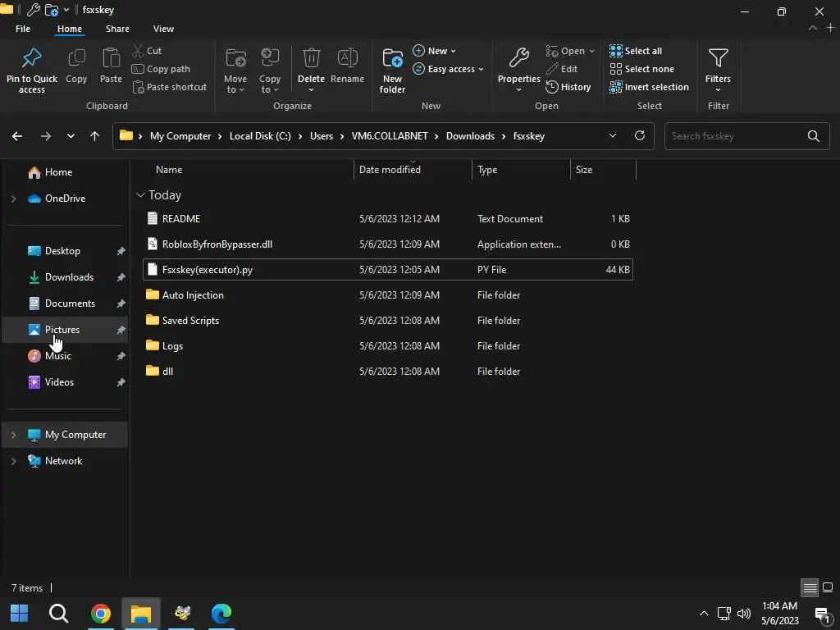Viewport: 840px width, 630px height.
Task: Click the search magnifier icon
Action: tap(814, 136)
